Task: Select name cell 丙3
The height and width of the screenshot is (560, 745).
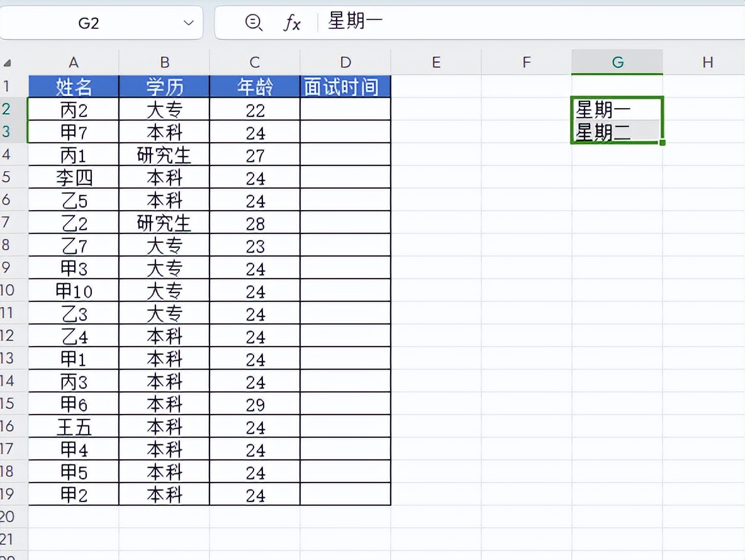Action: pyautogui.click(x=73, y=381)
